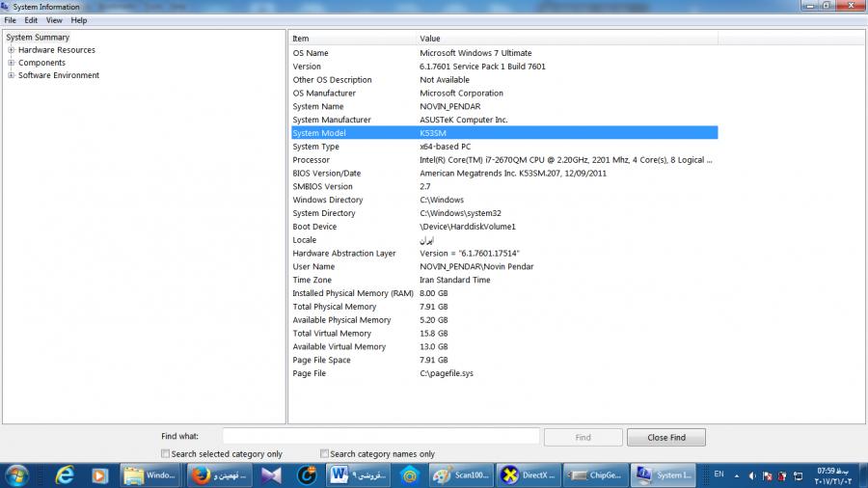This screenshot has width=868, height=488.
Task: Click the Value column header
Action: (x=567, y=39)
